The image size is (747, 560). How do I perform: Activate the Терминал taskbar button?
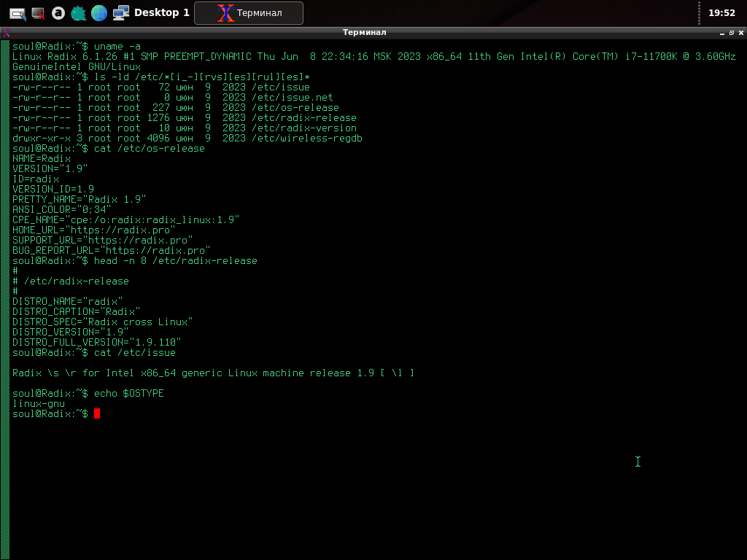tap(249, 13)
